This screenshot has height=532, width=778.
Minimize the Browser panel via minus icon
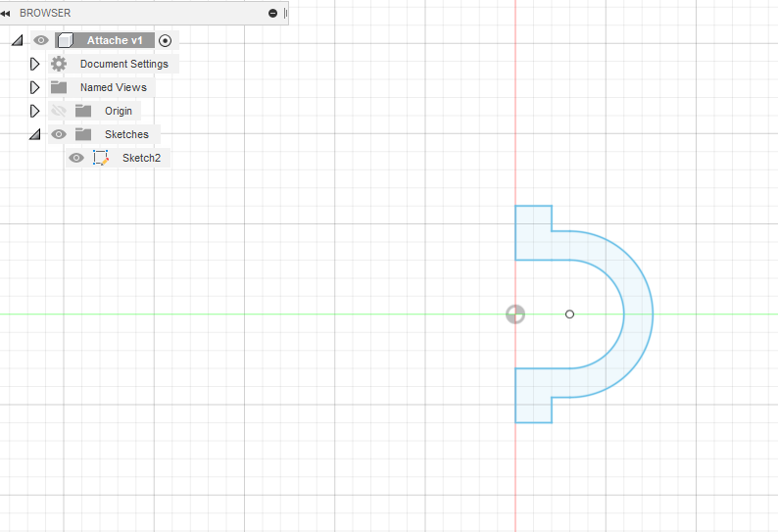(x=272, y=14)
